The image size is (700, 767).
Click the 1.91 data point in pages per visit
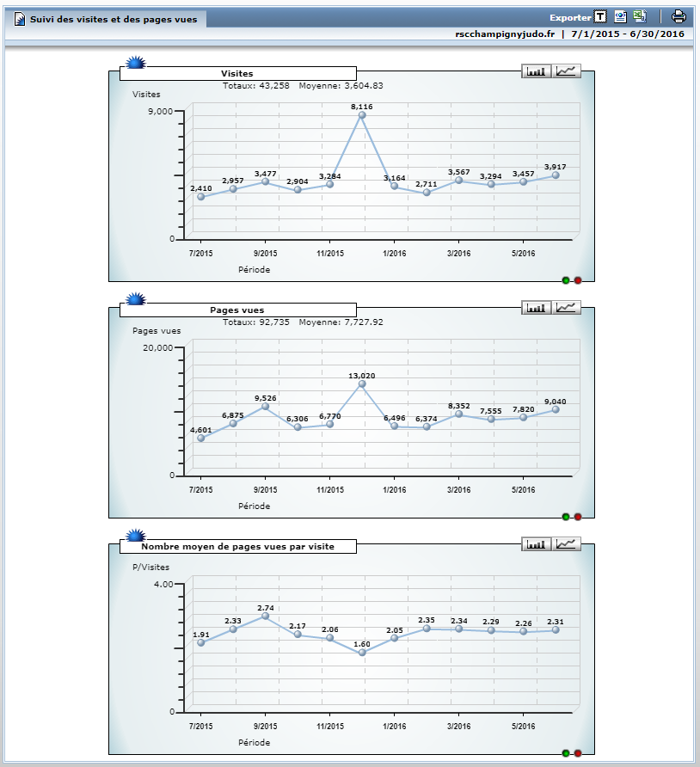(x=201, y=643)
